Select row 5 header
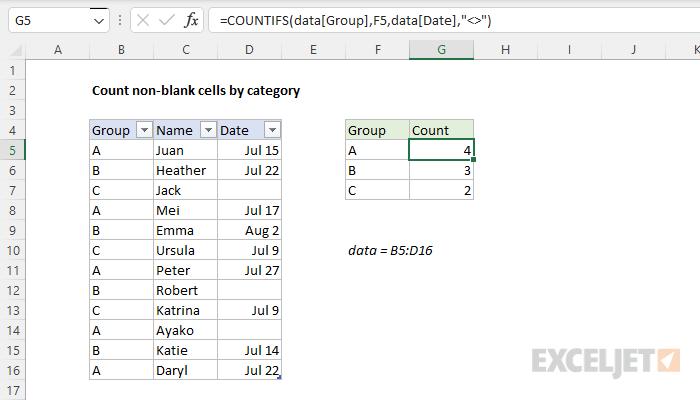700x400 pixels. click(x=12, y=150)
